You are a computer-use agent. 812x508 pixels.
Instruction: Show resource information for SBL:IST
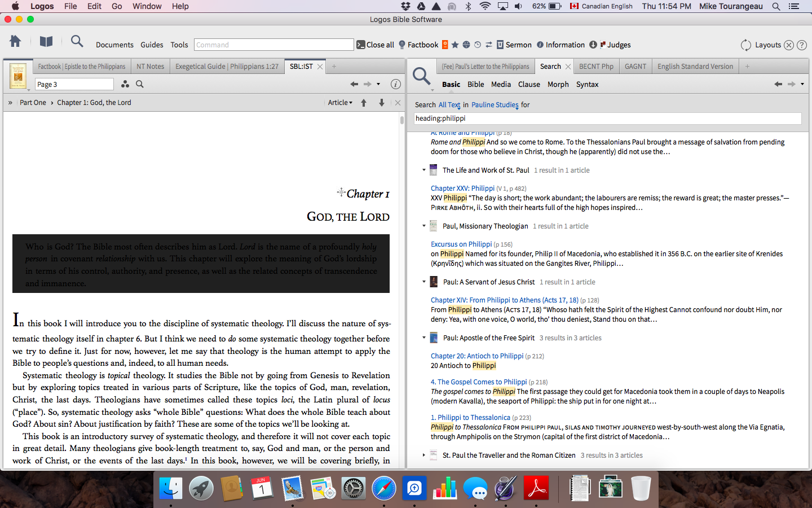pos(396,84)
